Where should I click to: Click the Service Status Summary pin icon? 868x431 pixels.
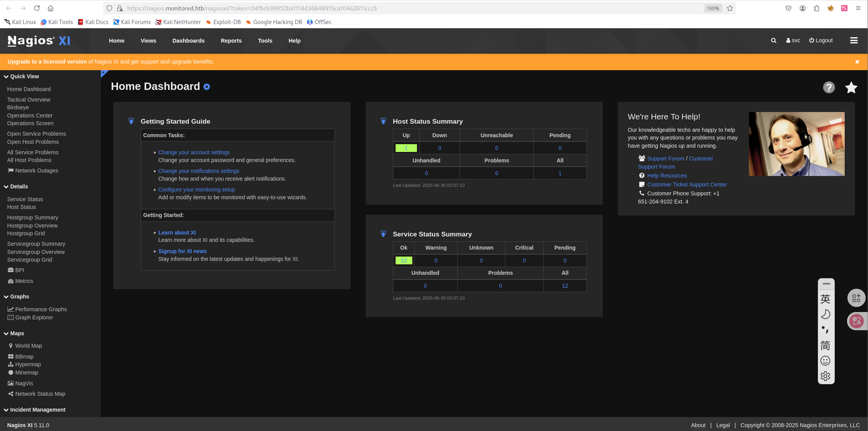(x=383, y=234)
